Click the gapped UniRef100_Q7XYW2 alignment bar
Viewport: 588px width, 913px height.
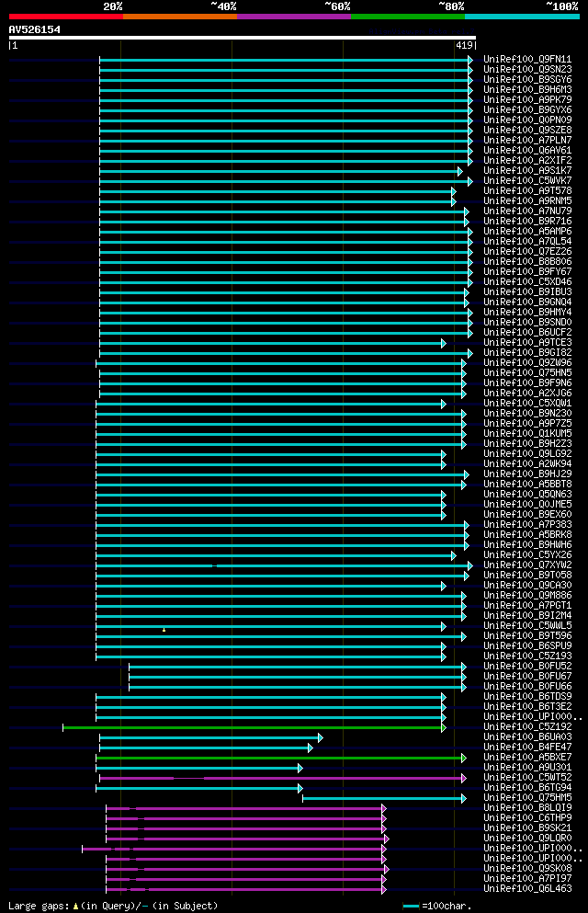point(285,566)
